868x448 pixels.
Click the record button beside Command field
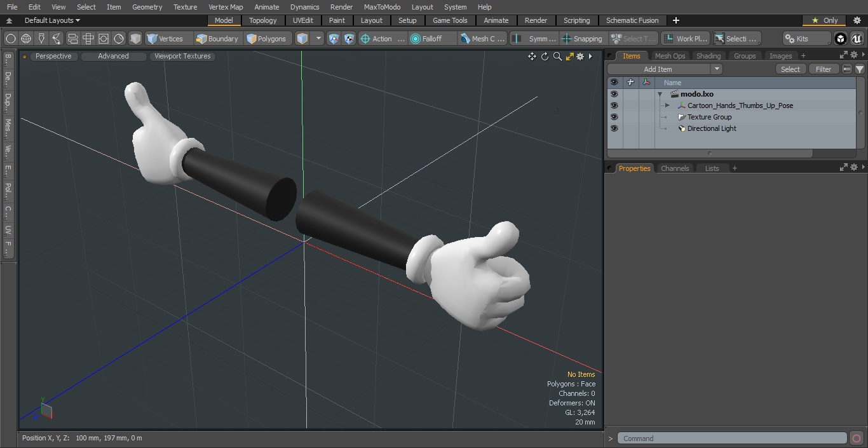click(856, 438)
